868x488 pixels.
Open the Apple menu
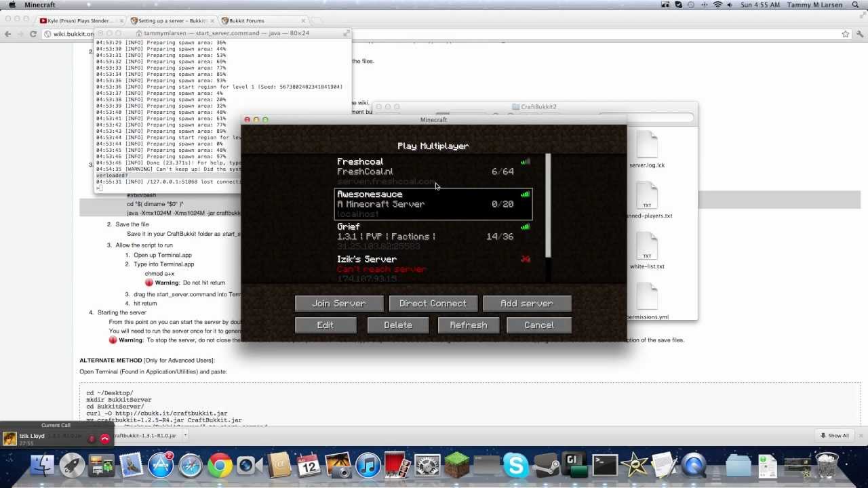pos(12,5)
